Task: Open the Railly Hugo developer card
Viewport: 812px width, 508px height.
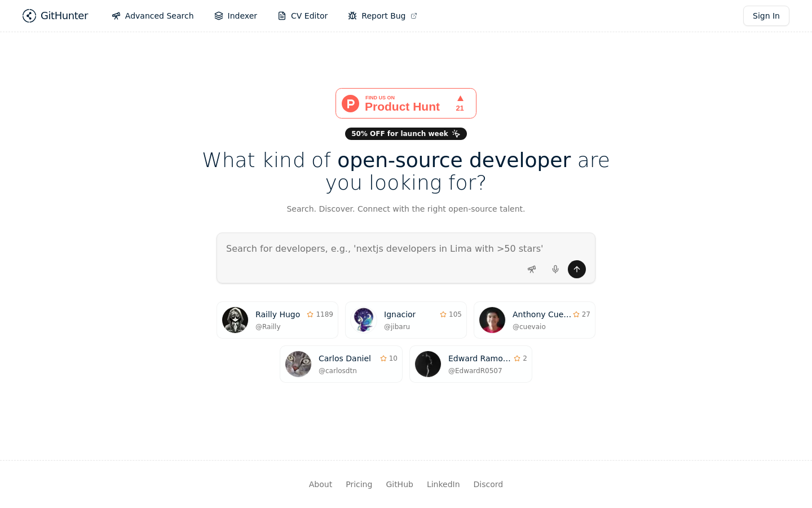Action: pyautogui.click(x=277, y=320)
